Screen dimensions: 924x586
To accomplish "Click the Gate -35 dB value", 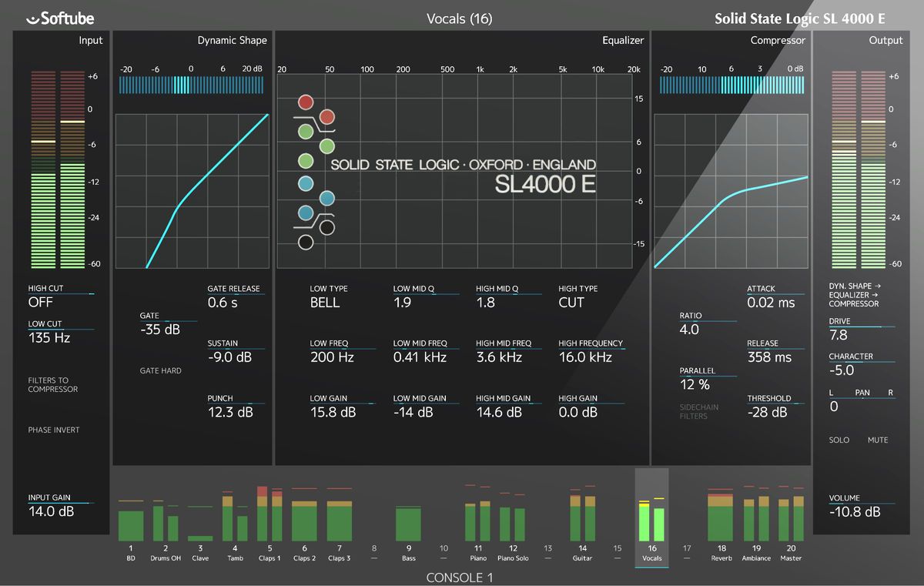I will [160, 330].
